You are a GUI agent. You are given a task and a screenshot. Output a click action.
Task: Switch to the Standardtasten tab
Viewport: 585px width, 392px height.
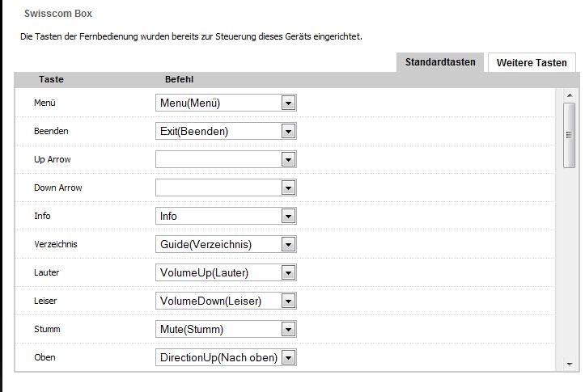(x=441, y=62)
